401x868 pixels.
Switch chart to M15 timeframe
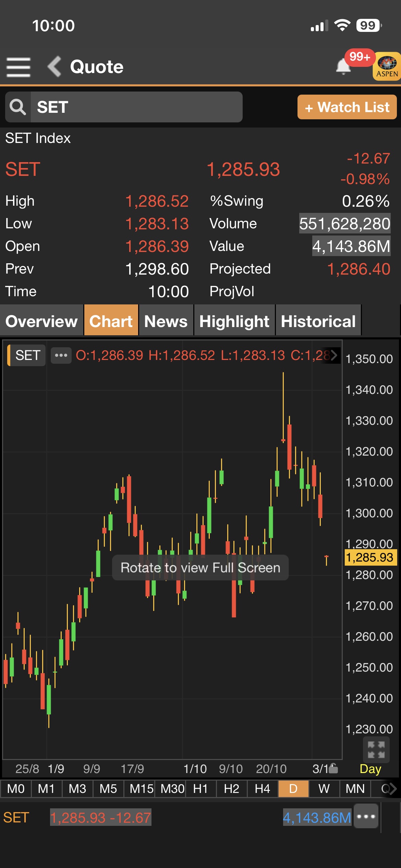[x=141, y=789]
